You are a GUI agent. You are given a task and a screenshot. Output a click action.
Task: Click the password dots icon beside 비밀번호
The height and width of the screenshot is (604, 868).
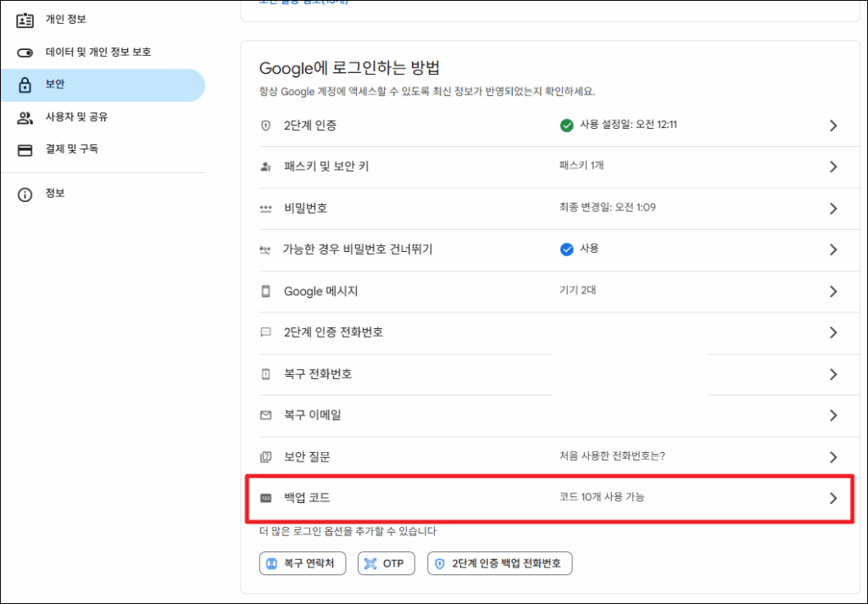click(265, 209)
